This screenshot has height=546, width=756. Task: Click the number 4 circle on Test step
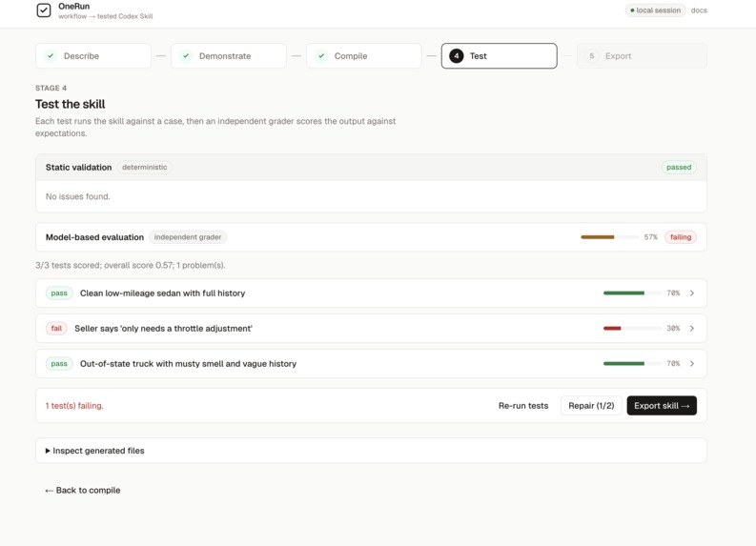coord(456,56)
